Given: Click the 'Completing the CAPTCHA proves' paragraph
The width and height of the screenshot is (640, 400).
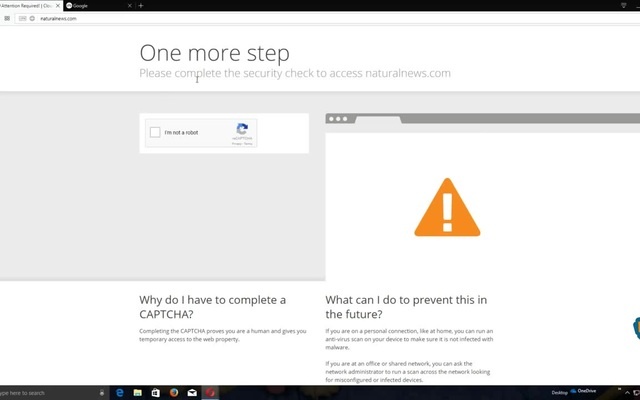Looking at the screenshot, I should [x=223, y=335].
